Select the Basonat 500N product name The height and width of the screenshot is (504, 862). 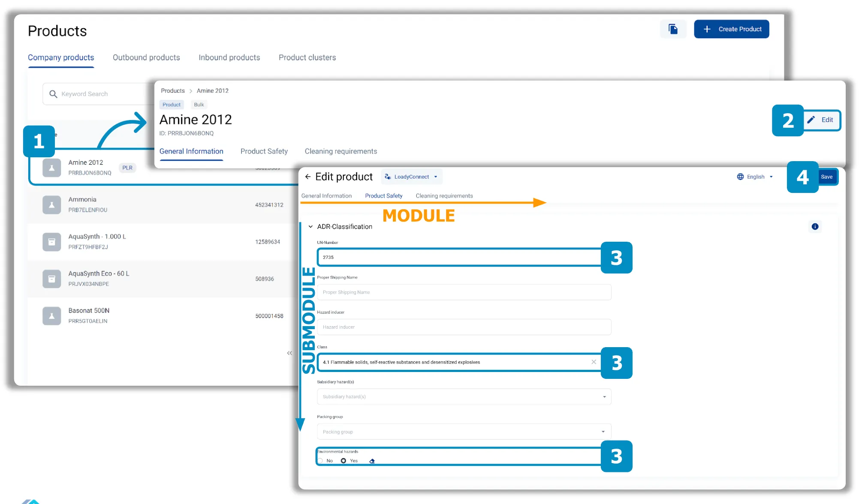(89, 311)
